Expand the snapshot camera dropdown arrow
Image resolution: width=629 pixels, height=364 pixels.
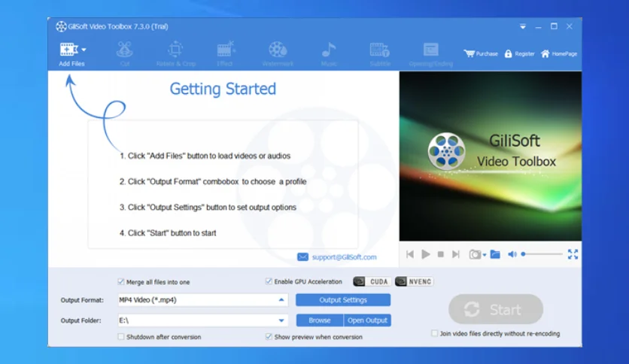pyautogui.click(x=485, y=255)
